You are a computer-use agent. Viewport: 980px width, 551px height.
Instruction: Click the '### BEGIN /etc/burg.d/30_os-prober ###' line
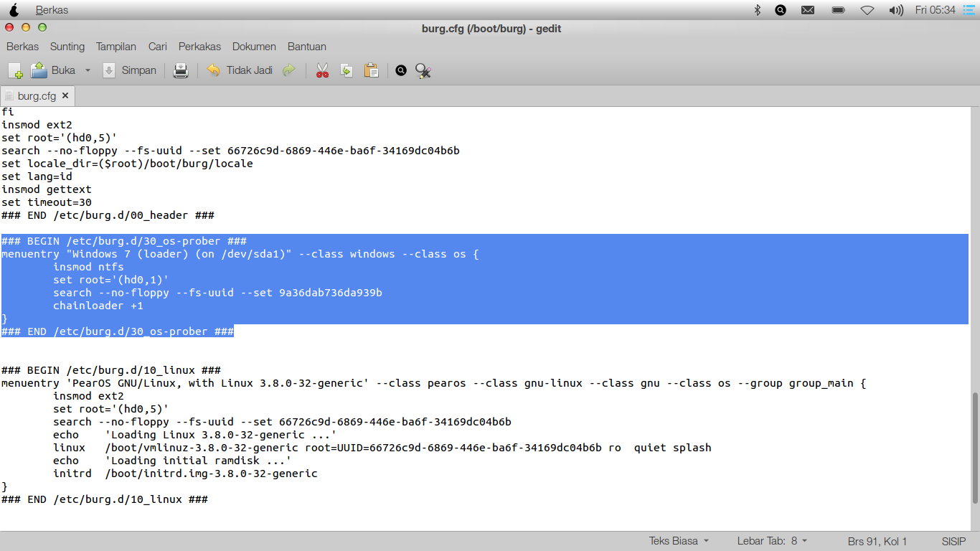coord(124,241)
